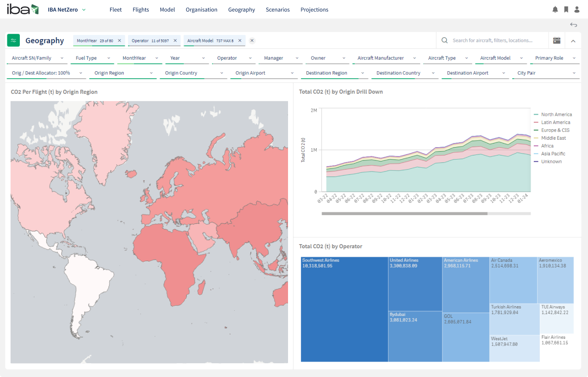Remove the Aircraft Model 737 MAX 8 chip
Viewport: 588px width, 377px height.
point(240,40)
